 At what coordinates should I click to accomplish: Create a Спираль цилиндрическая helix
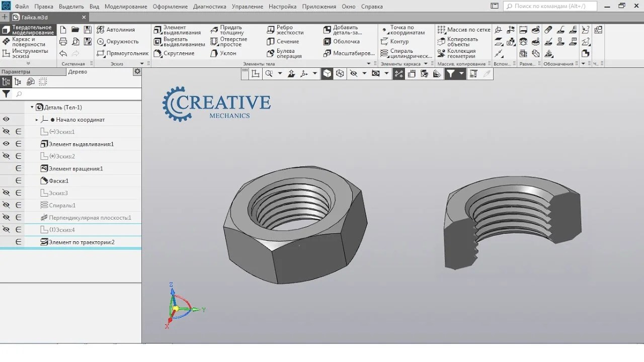point(407,53)
